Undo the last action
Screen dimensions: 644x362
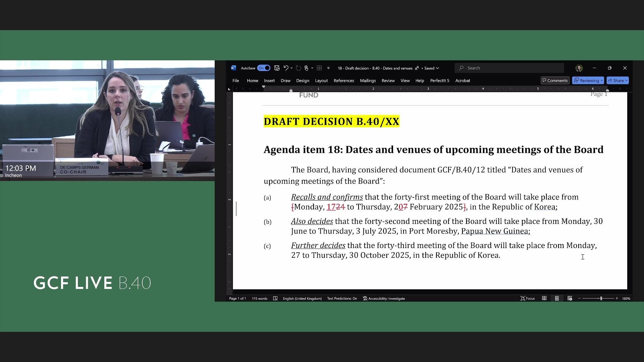click(x=286, y=68)
